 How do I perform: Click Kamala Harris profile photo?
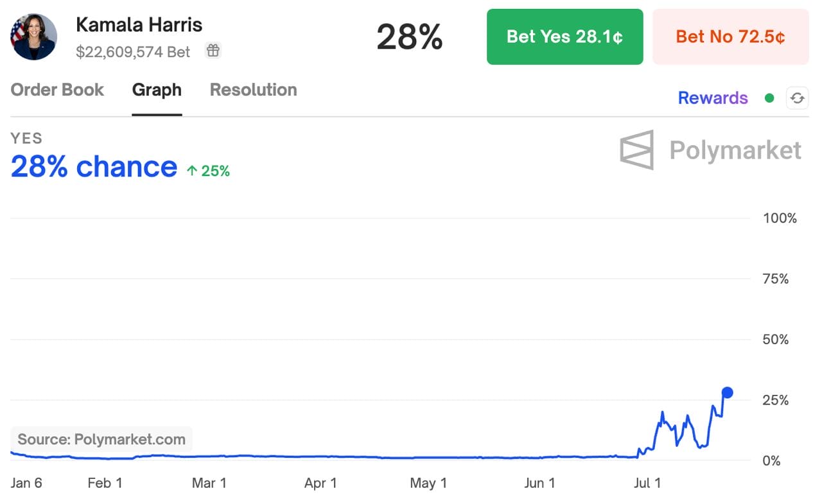point(33,37)
